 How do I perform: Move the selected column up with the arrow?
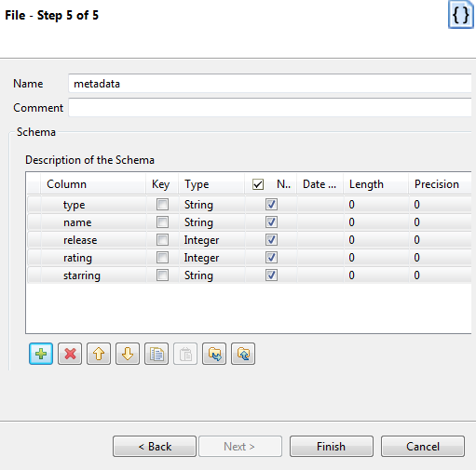[99, 354]
